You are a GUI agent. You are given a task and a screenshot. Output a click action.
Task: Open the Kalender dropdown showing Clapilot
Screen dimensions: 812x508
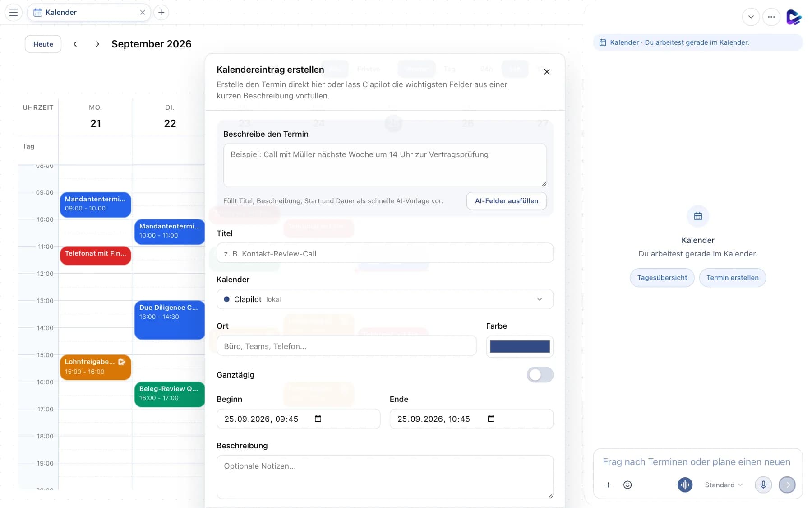(x=385, y=299)
